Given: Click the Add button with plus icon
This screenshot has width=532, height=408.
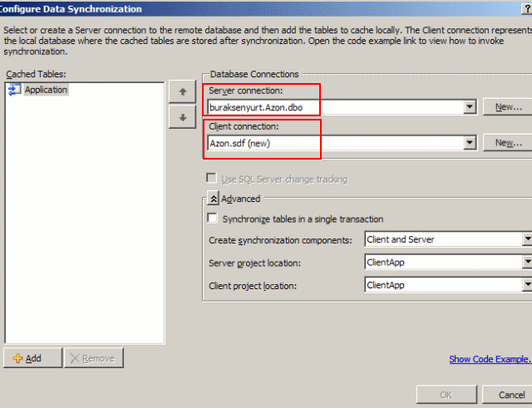Looking at the screenshot, I should pyautogui.click(x=32, y=358).
